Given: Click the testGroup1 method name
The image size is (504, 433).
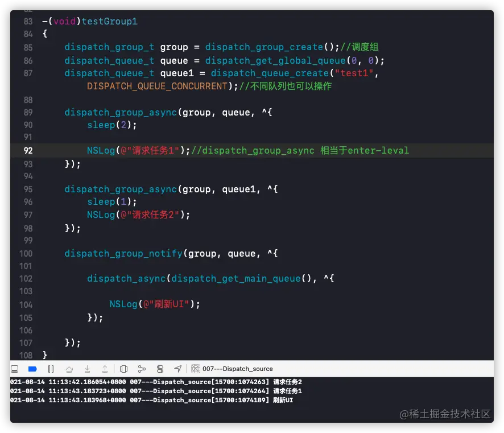Looking at the screenshot, I should tap(109, 21).
